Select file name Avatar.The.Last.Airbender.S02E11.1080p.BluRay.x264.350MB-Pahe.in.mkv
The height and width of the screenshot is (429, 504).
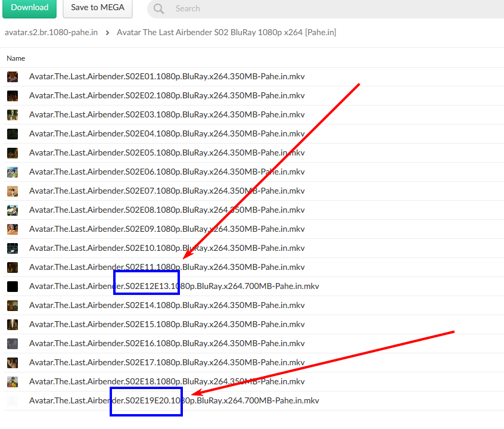(167, 267)
